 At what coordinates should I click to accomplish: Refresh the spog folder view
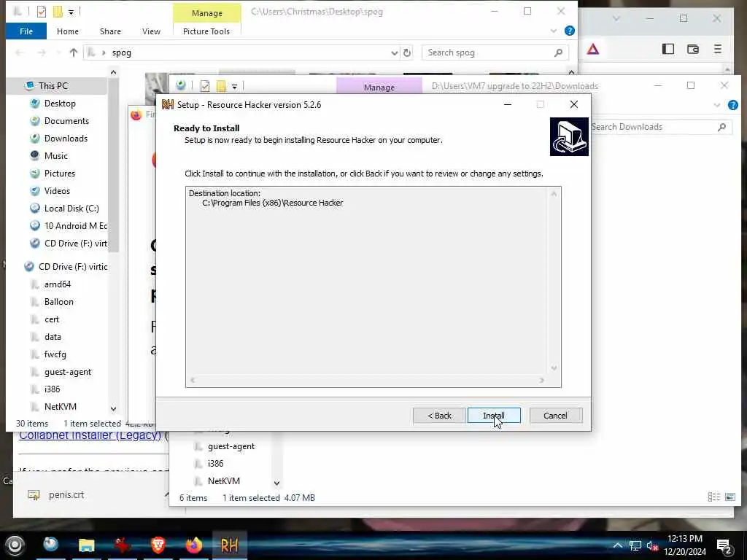407,52
